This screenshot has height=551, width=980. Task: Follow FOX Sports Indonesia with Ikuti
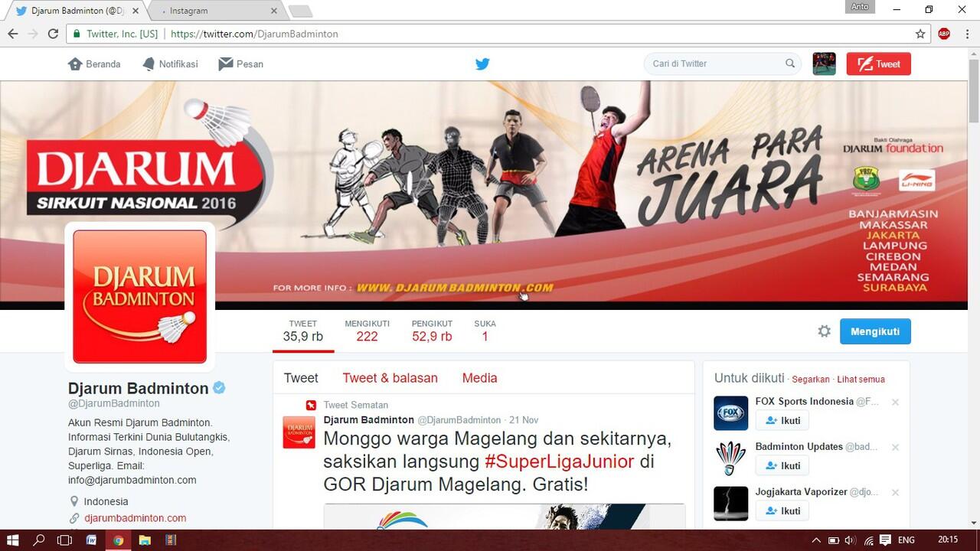(x=782, y=420)
